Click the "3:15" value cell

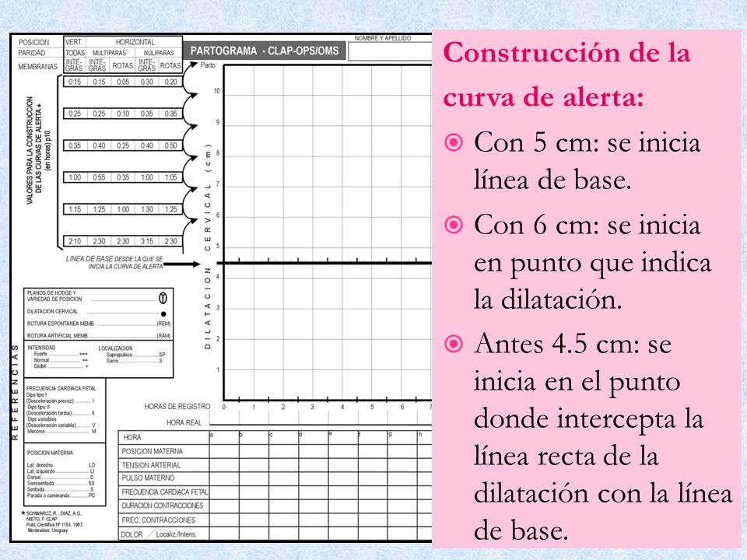(147, 241)
